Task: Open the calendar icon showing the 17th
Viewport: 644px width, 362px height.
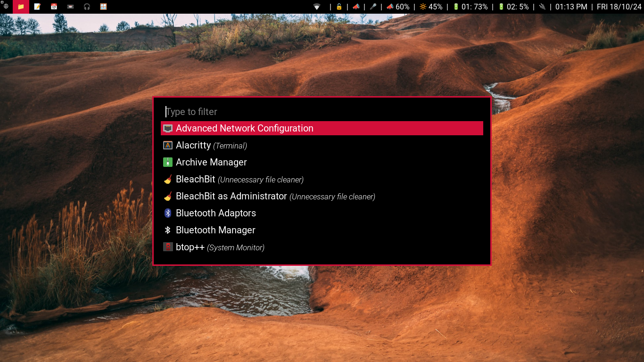Action: (54, 7)
